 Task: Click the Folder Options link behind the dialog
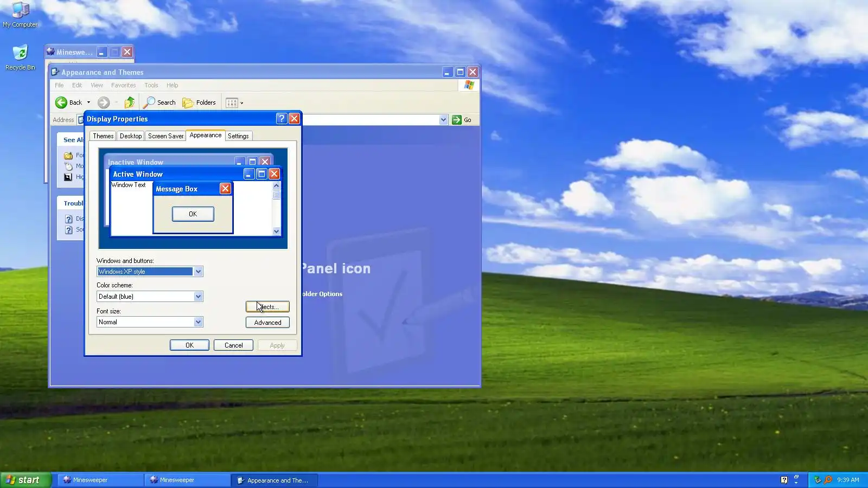pyautogui.click(x=322, y=294)
